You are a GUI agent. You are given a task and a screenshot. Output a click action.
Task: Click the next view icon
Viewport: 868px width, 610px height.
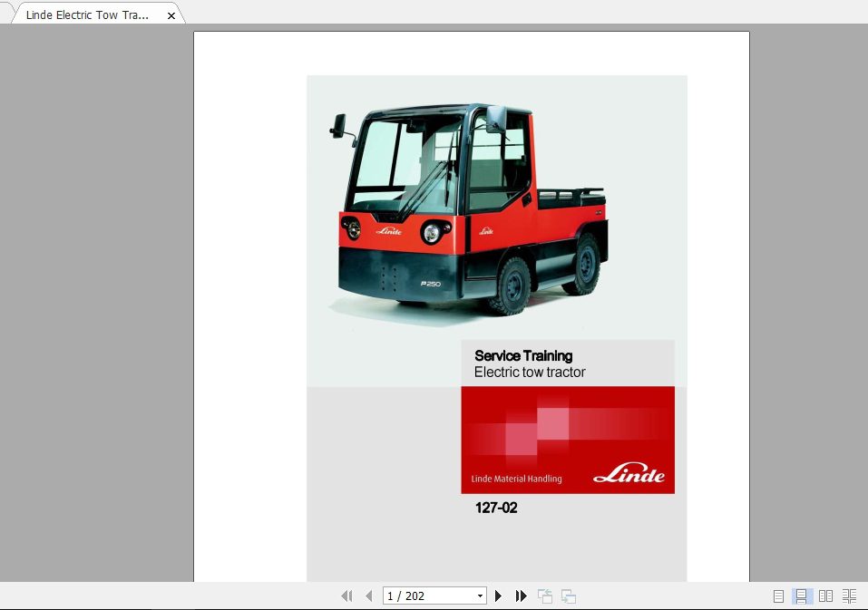569,595
